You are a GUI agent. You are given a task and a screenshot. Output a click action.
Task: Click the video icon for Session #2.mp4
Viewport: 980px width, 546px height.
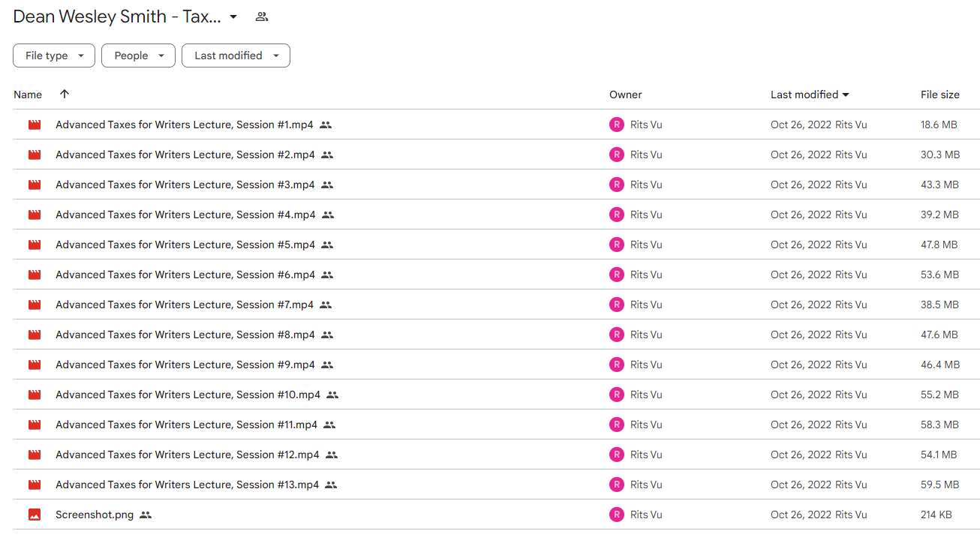[x=35, y=154]
